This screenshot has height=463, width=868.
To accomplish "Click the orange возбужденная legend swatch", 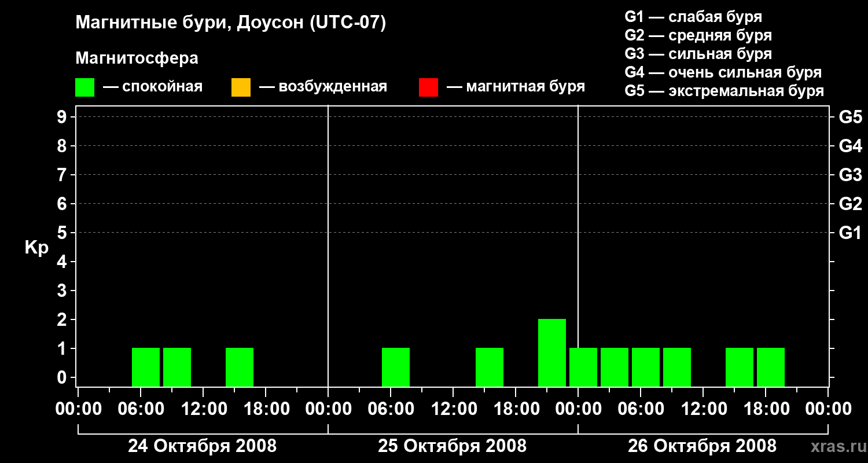I will coord(241,87).
